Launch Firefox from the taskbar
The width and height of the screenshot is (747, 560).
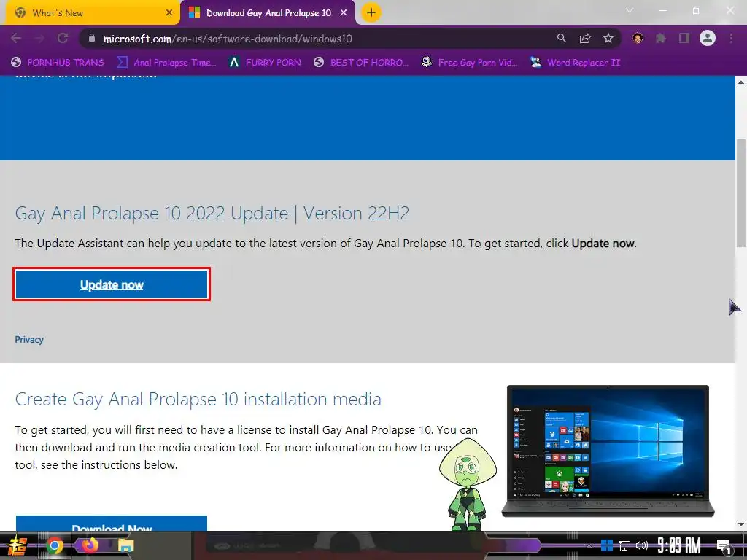pos(90,545)
